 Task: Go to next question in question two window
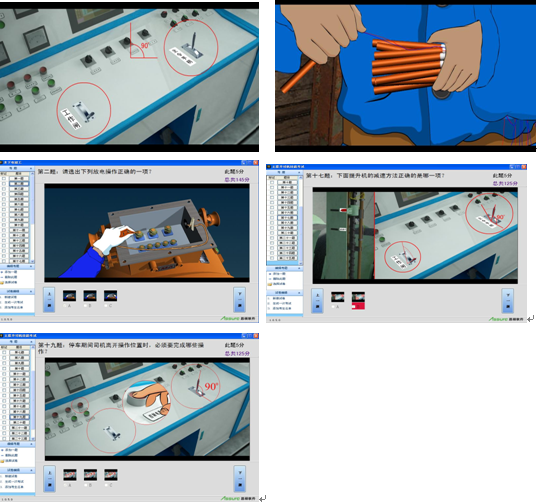pyautogui.click(x=240, y=300)
